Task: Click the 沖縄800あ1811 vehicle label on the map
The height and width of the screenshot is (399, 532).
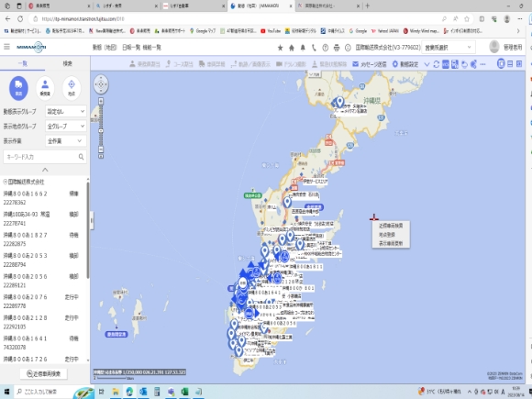Action: (305, 267)
